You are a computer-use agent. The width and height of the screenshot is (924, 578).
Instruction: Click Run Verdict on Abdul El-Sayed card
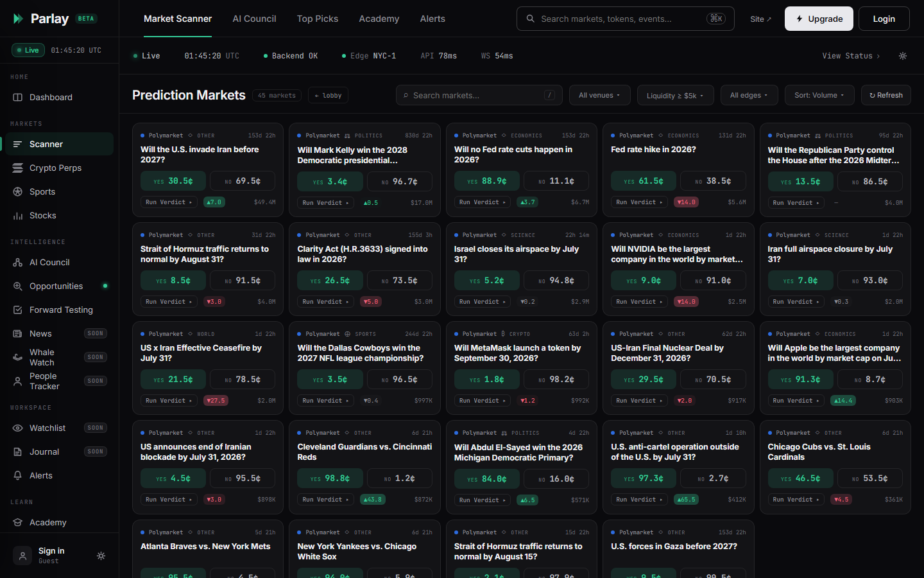483,500
